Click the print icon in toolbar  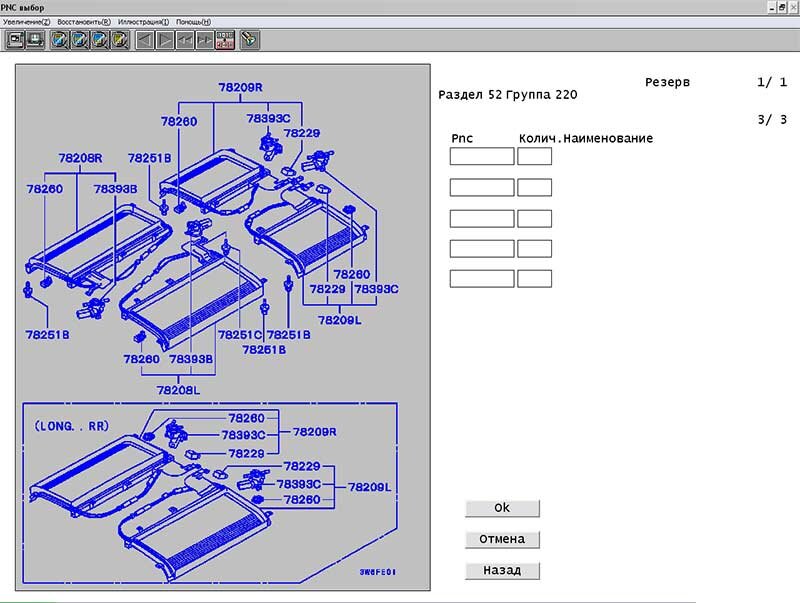pos(36,40)
